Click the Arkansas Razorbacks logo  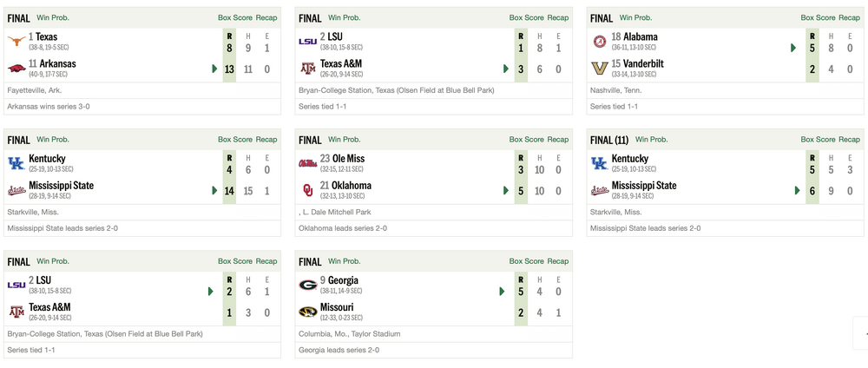pos(16,68)
